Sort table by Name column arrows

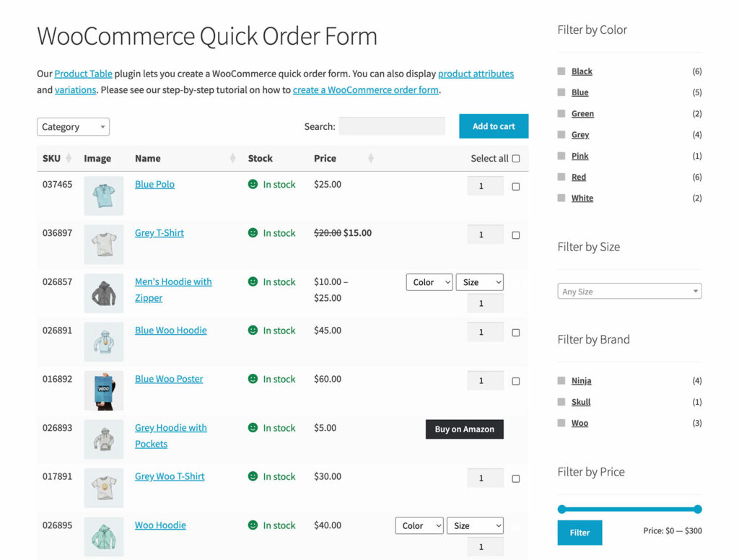(x=232, y=158)
